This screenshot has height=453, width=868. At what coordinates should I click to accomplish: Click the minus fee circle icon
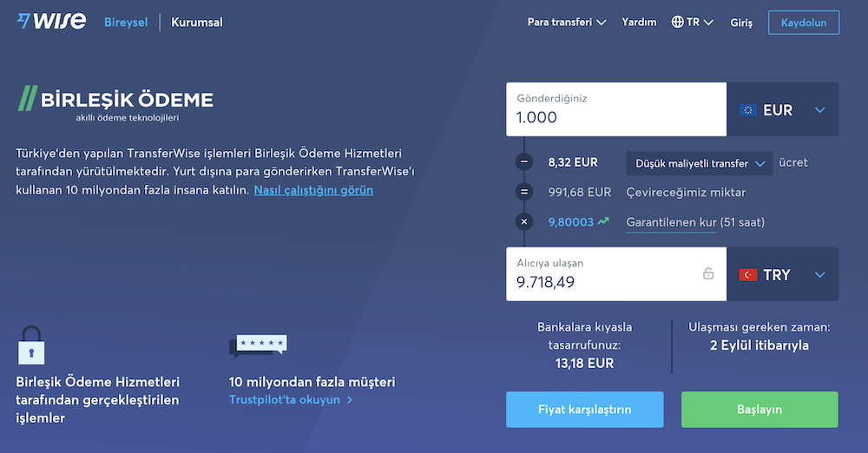tap(524, 162)
